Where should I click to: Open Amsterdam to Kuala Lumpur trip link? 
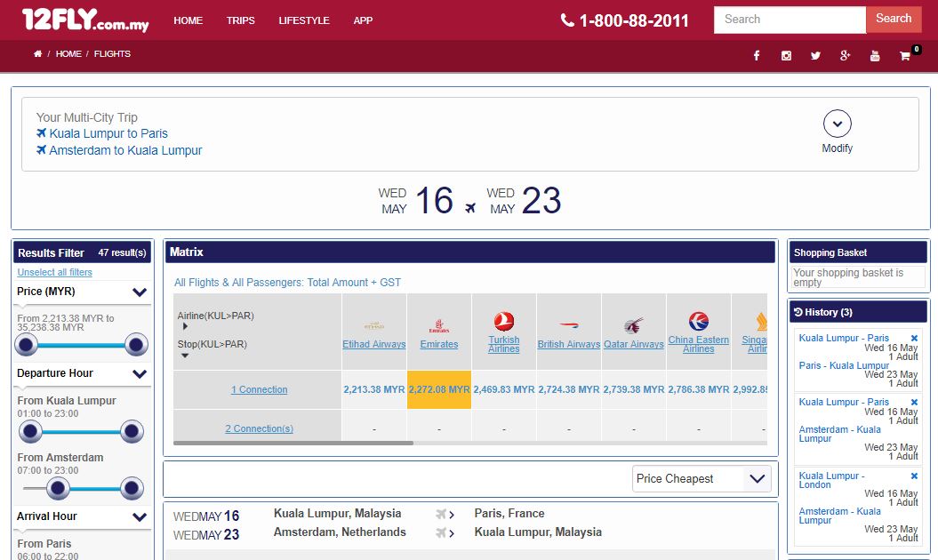[x=125, y=150]
